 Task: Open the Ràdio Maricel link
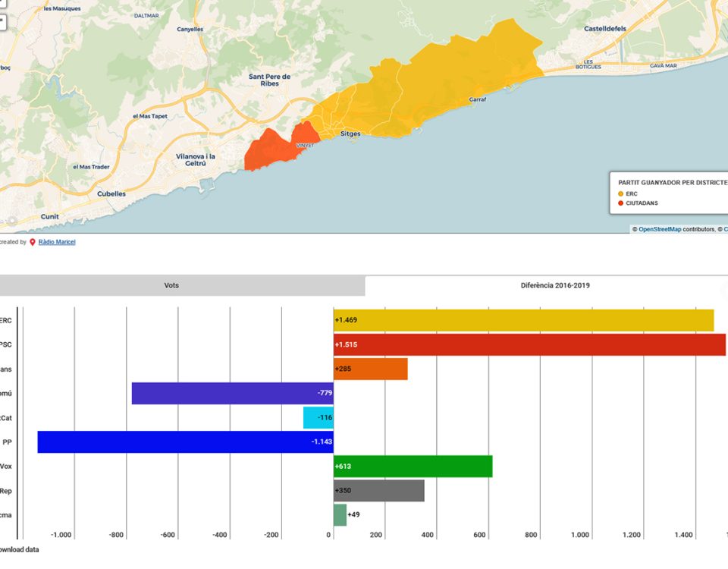[57, 242]
